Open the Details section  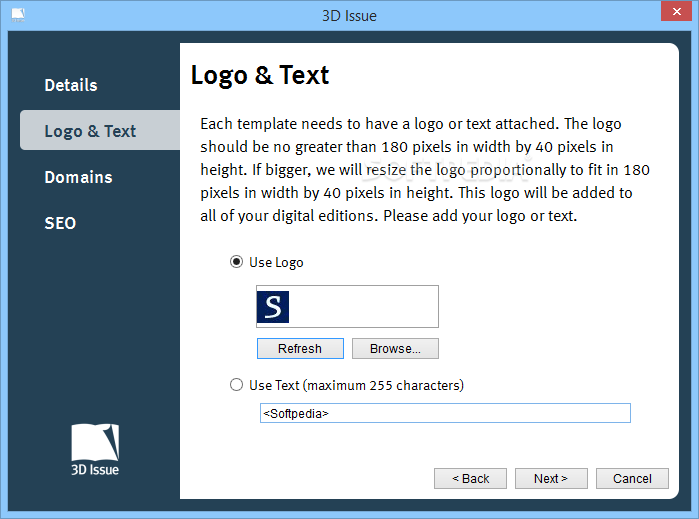[x=71, y=85]
